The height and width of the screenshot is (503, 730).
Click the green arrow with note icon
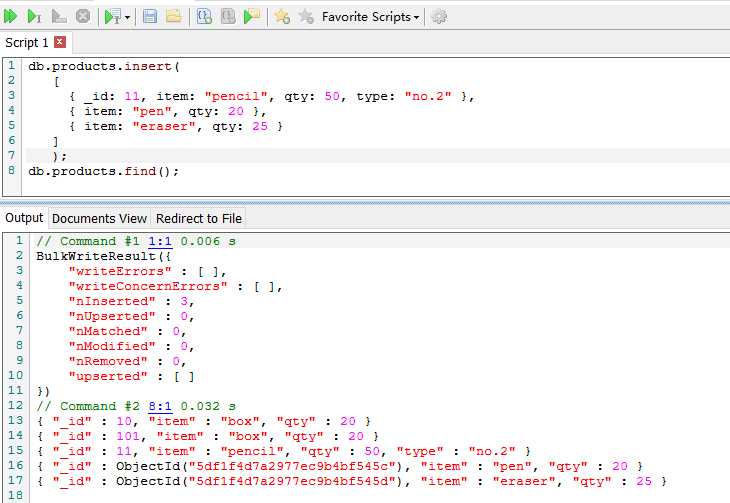coord(252,17)
